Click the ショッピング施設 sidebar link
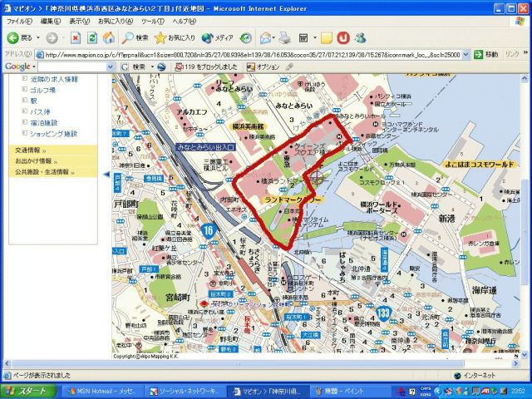Viewport: 532px width, 399px height. pos(53,134)
